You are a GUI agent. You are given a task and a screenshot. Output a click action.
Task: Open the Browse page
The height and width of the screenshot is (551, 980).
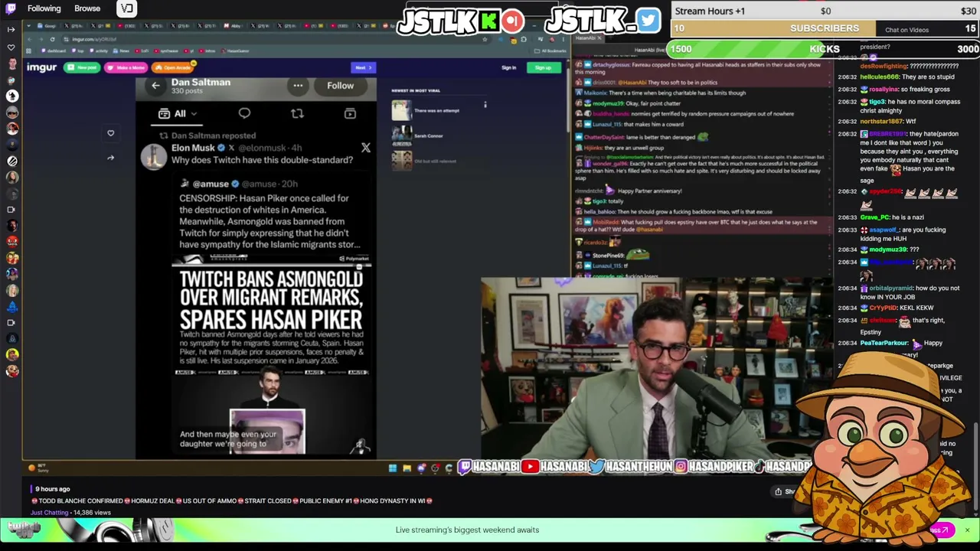tap(87, 8)
